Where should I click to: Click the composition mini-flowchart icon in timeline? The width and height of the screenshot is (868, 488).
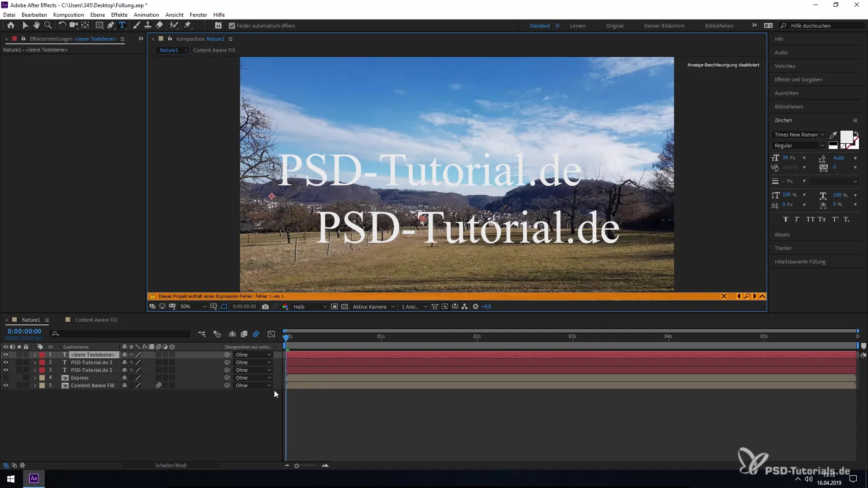click(202, 334)
